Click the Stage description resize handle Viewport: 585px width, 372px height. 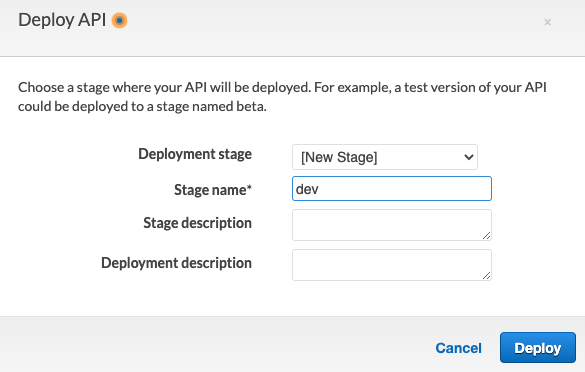486,235
